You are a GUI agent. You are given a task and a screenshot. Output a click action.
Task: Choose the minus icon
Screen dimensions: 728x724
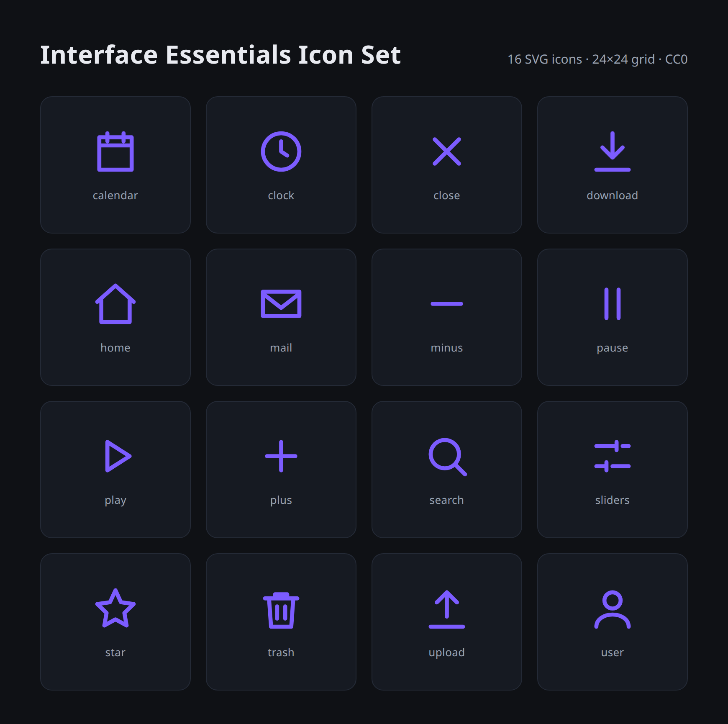447,304
